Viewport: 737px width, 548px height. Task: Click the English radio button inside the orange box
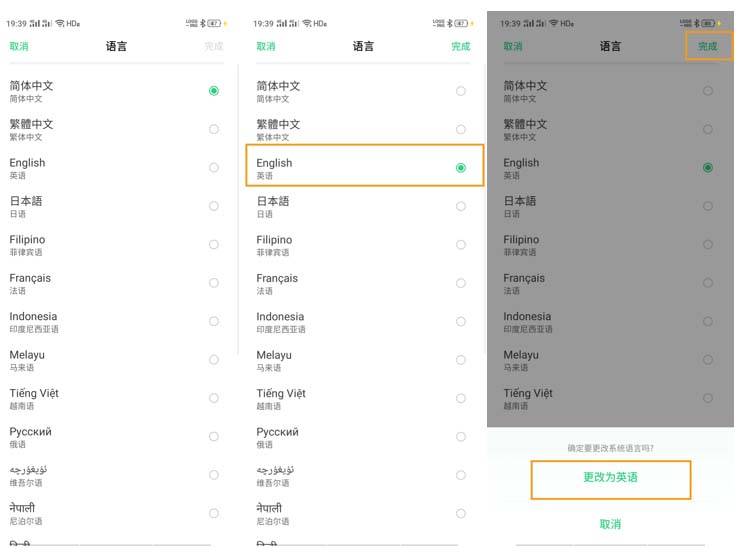(461, 168)
